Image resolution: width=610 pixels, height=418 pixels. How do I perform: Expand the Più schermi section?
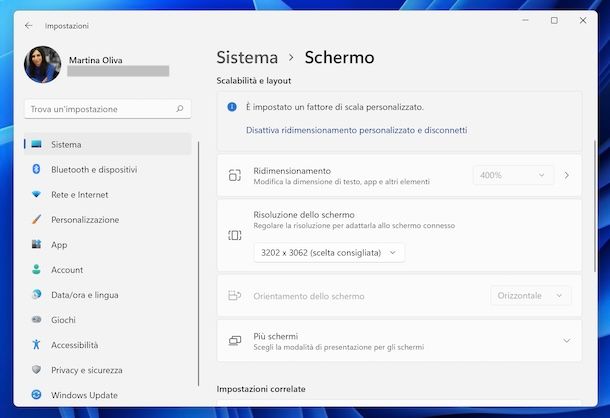[x=566, y=341]
